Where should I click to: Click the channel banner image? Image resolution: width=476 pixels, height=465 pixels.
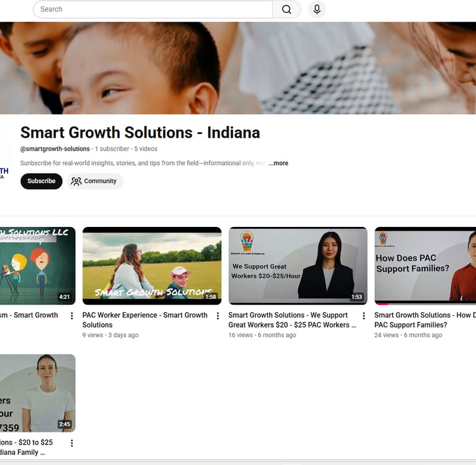[x=238, y=68]
